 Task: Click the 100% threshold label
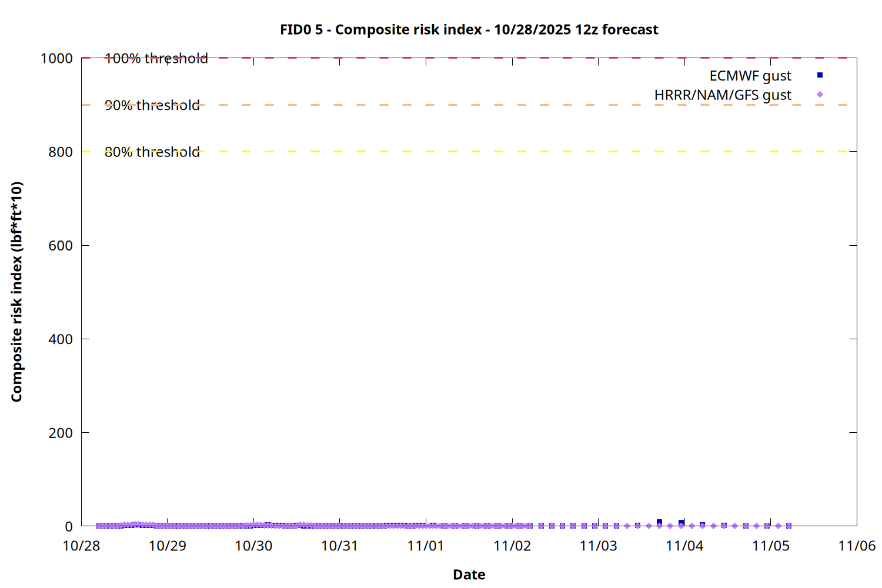pos(156,58)
